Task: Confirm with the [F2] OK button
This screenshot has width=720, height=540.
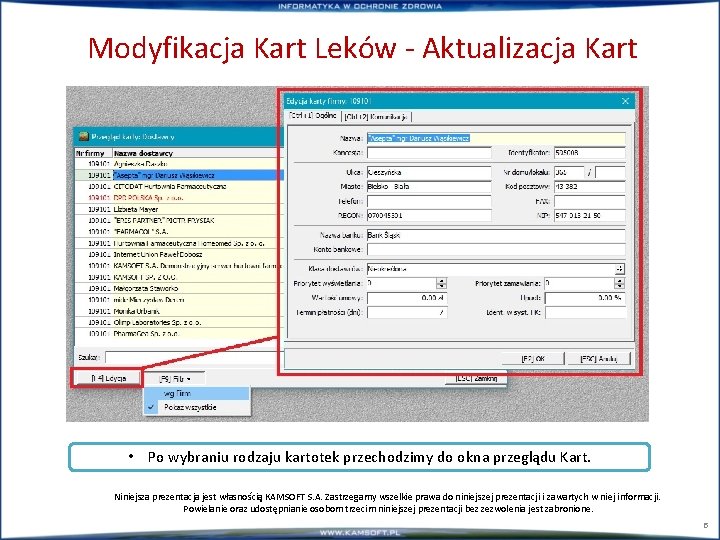Action: click(533, 359)
